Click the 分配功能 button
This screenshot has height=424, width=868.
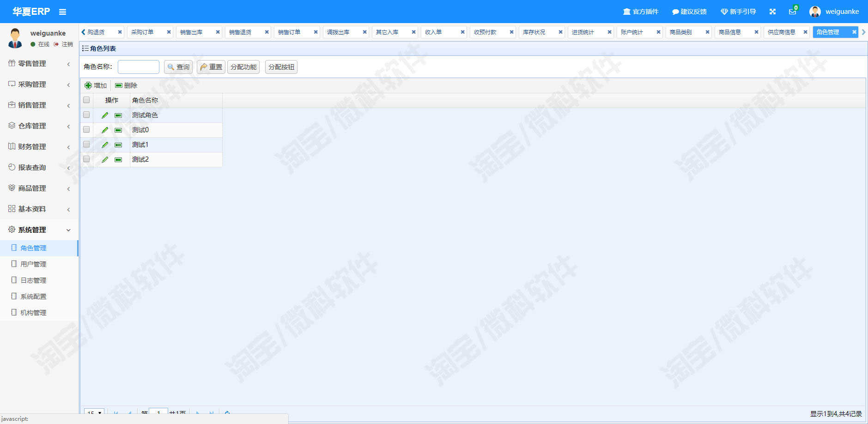tap(243, 67)
